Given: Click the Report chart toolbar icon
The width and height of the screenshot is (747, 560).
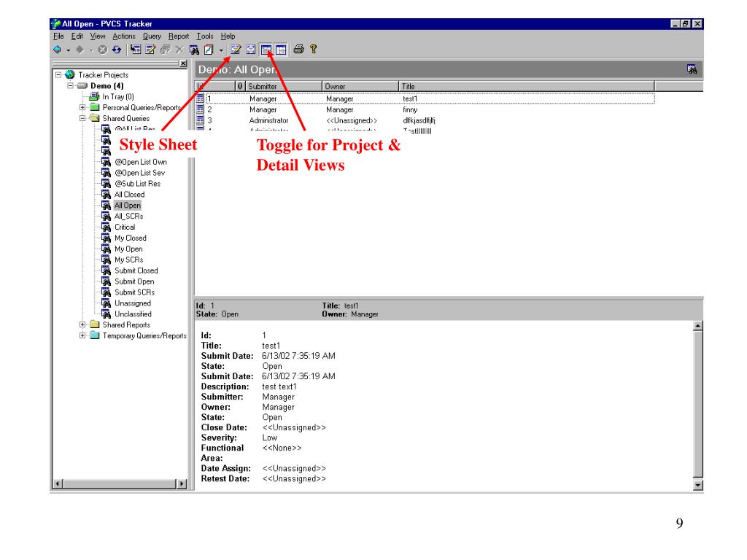Looking at the screenshot, I should click(x=209, y=50).
